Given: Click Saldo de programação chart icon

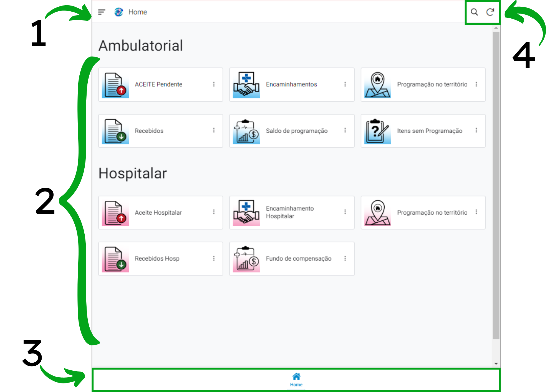Looking at the screenshot, I should pos(246,131).
